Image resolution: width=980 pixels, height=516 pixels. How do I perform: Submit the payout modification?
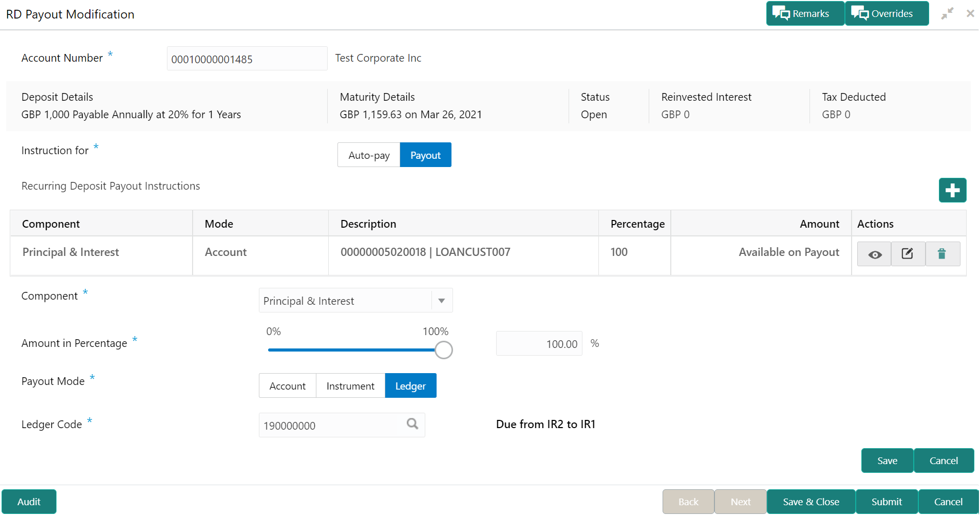click(887, 502)
